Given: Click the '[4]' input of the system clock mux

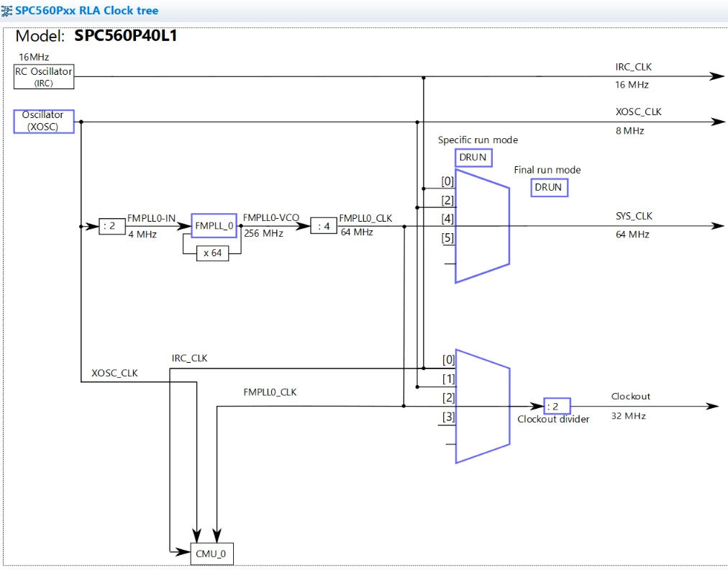Looking at the screenshot, I should (447, 219).
